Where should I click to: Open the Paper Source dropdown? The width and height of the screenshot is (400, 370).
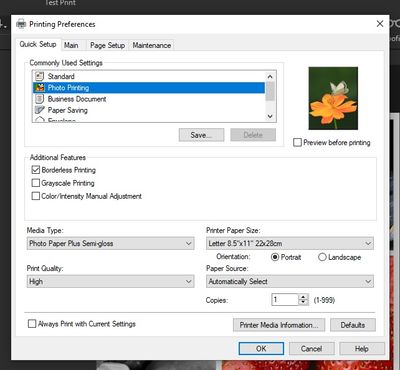290,281
